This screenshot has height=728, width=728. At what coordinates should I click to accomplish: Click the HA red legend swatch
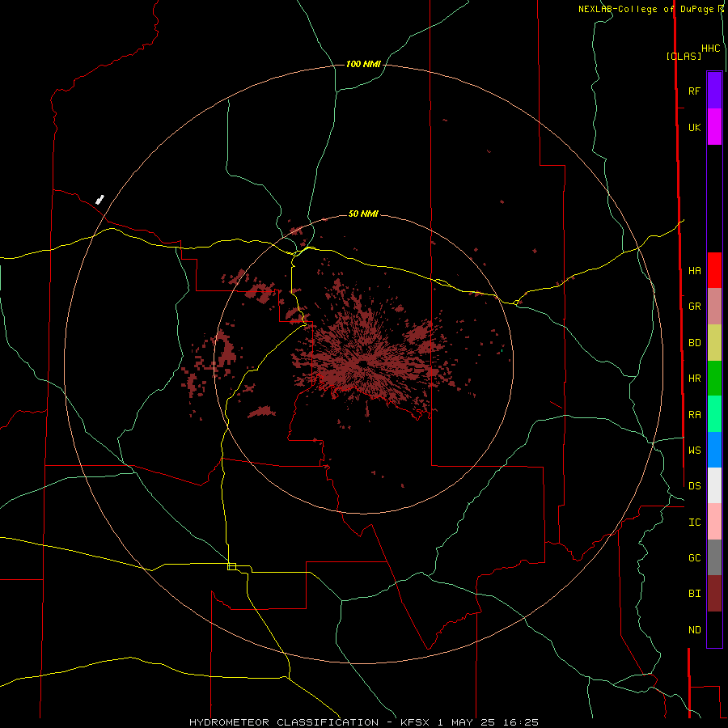tap(714, 270)
